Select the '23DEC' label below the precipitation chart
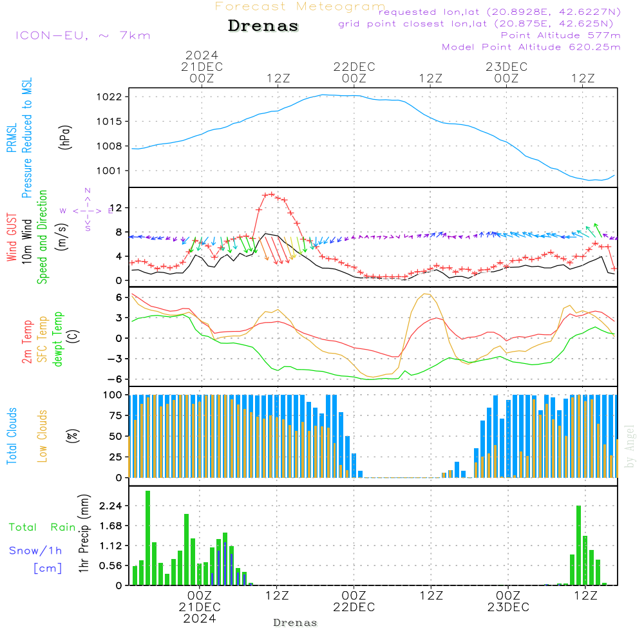The width and height of the screenshot is (644, 644). pos(509,607)
